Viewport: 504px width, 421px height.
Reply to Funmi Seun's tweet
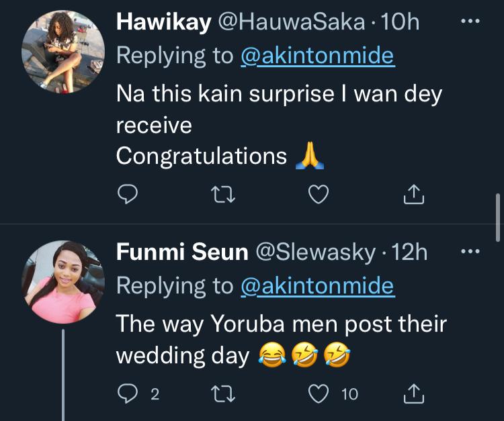(x=128, y=393)
